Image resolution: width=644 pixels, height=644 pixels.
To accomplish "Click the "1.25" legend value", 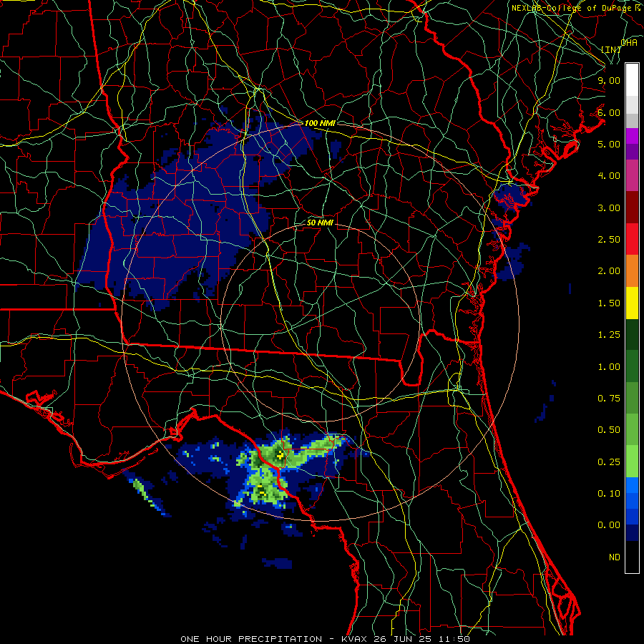I will [609, 335].
